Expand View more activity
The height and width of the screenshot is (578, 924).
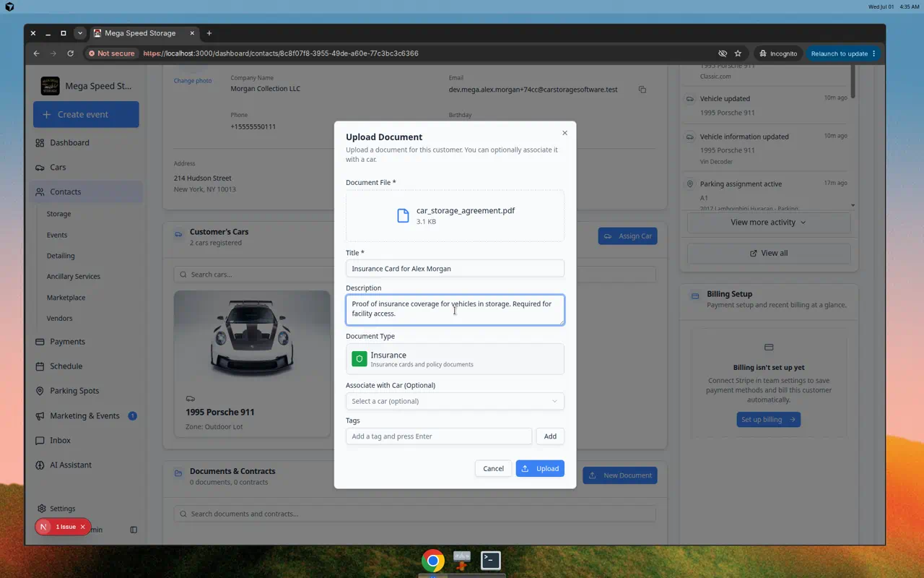coord(769,223)
